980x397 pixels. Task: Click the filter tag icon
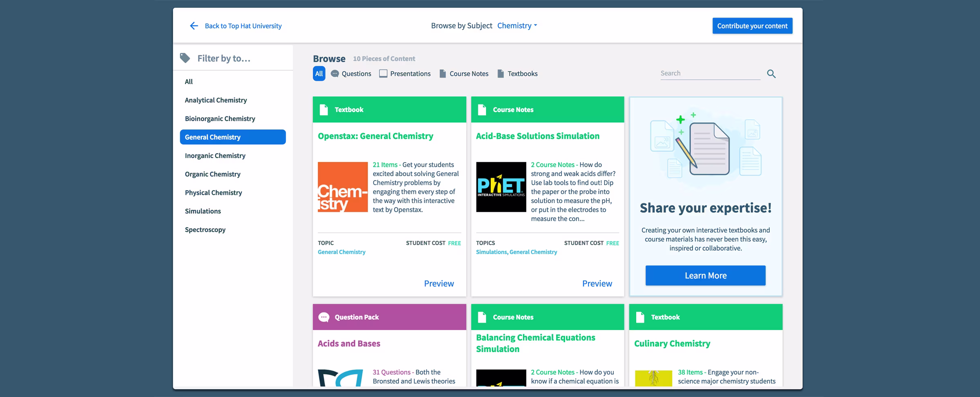[x=185, y=58]
